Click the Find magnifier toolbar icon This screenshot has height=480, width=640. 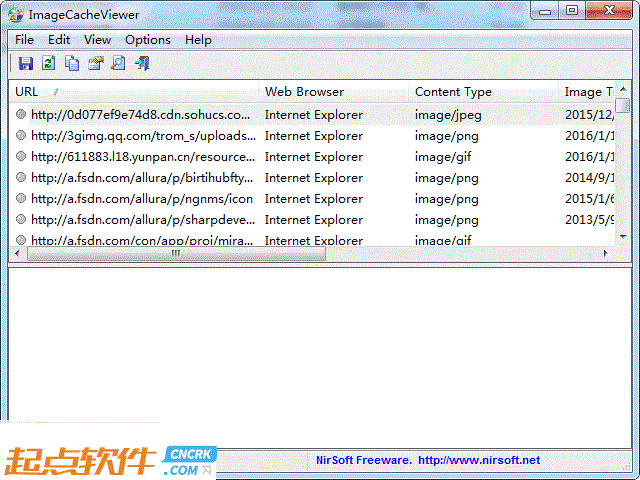[118, 63]
